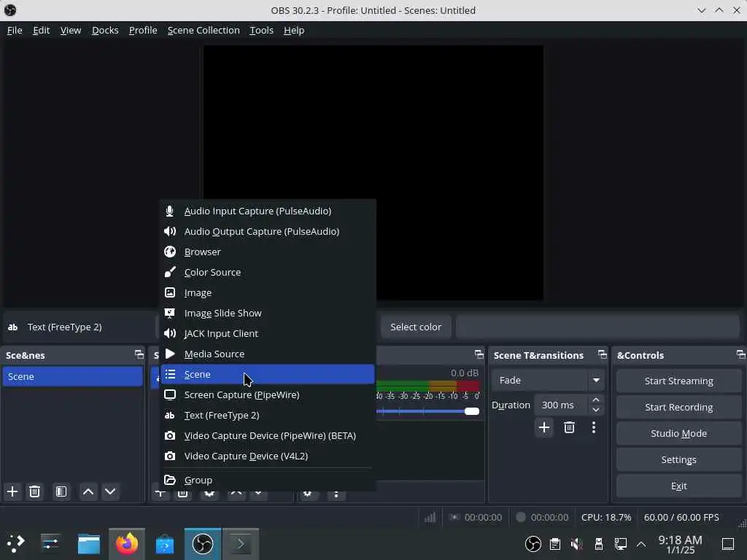Open Firefox from the taskbar

(x=127, y=543)
